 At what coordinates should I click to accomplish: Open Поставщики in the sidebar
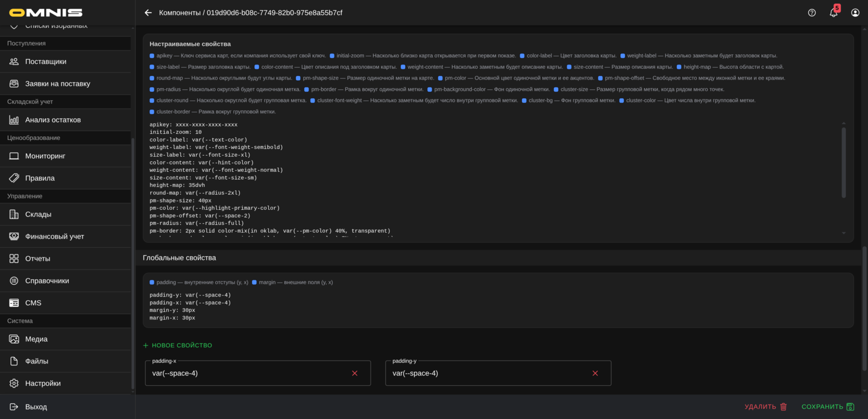click(46, 61)
